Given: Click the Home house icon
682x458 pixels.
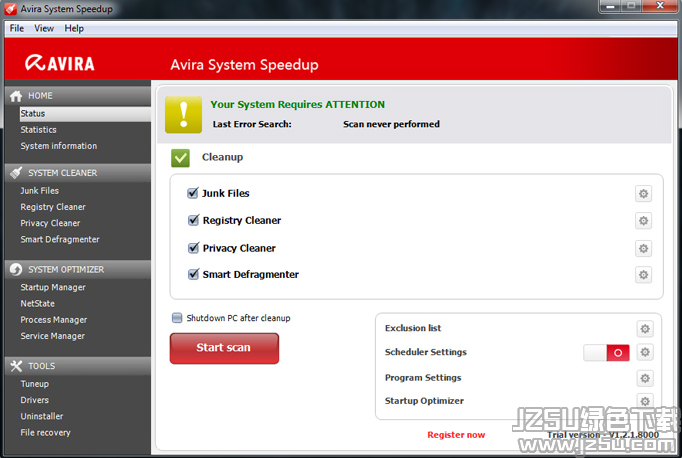Looking at the screenshot, I should coord(16,96).
